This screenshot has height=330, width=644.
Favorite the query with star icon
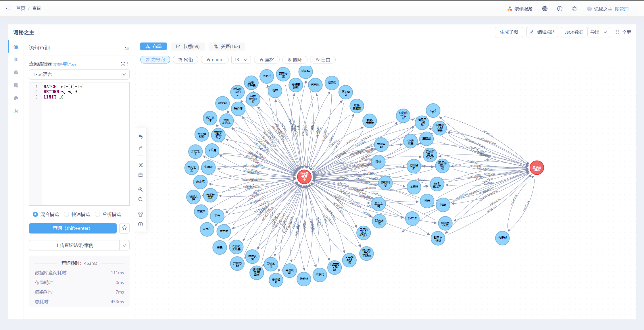(124, 228)
